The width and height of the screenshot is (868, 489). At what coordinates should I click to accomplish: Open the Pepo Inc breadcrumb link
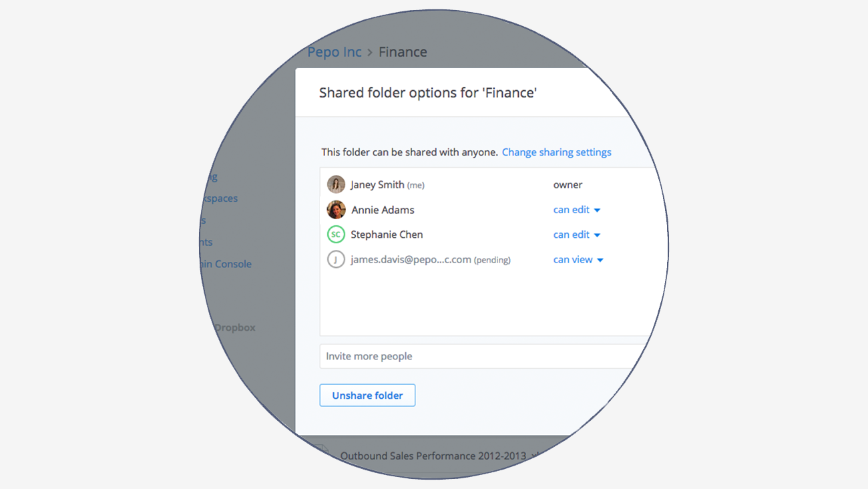pyautogui.click(x=335, y=51)
